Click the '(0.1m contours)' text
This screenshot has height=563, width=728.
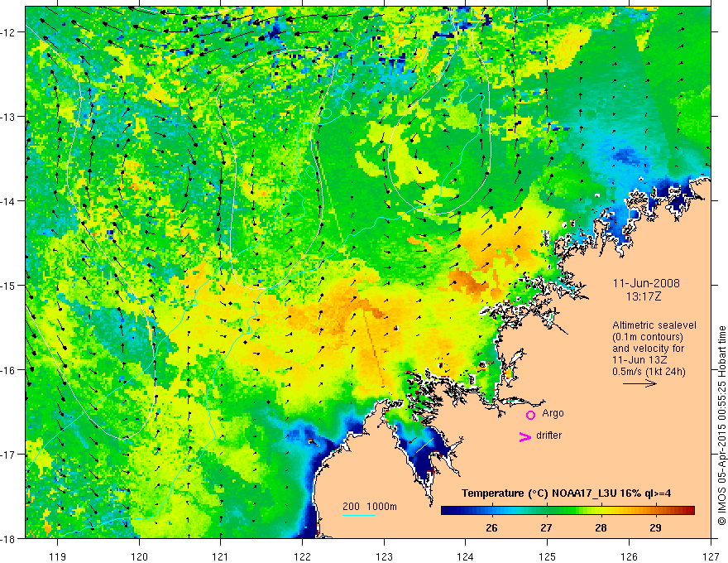click(x=648, y=337)
